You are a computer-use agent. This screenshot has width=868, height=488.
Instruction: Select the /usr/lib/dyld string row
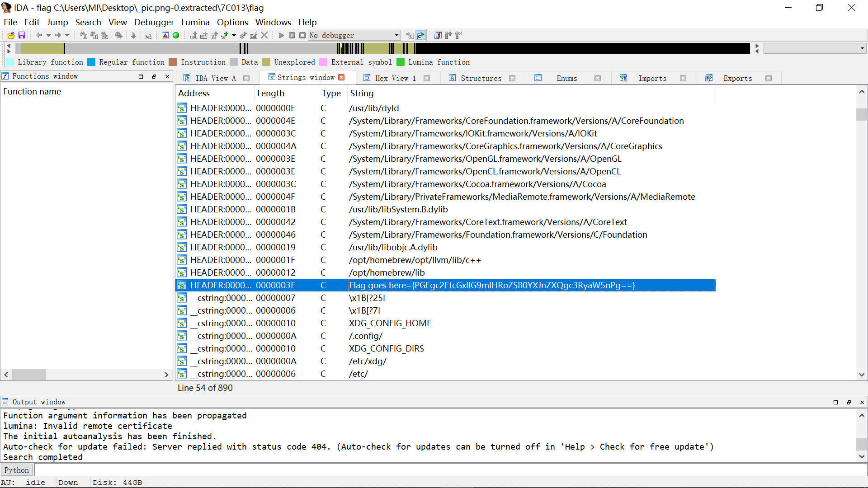coord(445,108)
